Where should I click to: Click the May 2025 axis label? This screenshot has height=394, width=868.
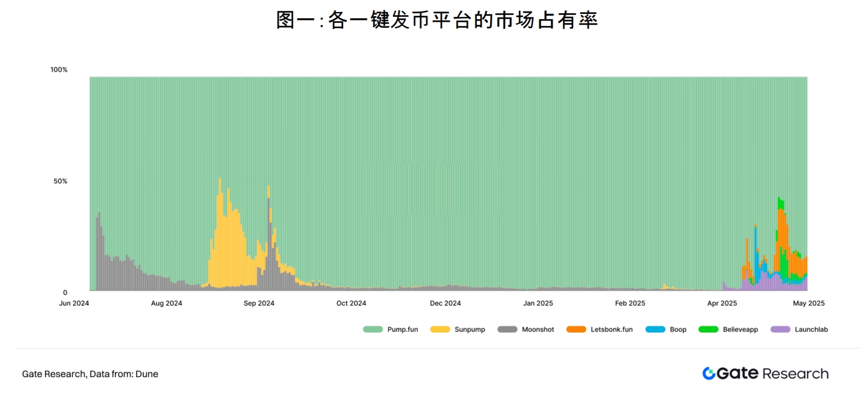(808, 304)
